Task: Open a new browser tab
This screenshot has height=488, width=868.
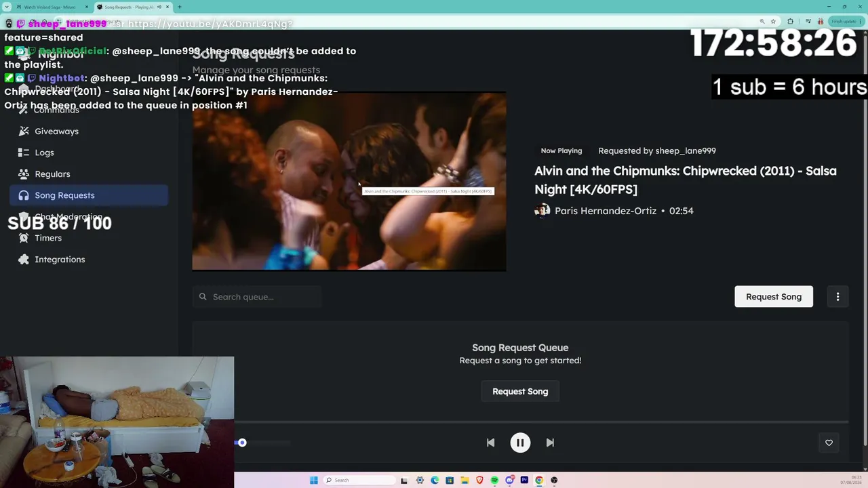Action: (179, 7)
